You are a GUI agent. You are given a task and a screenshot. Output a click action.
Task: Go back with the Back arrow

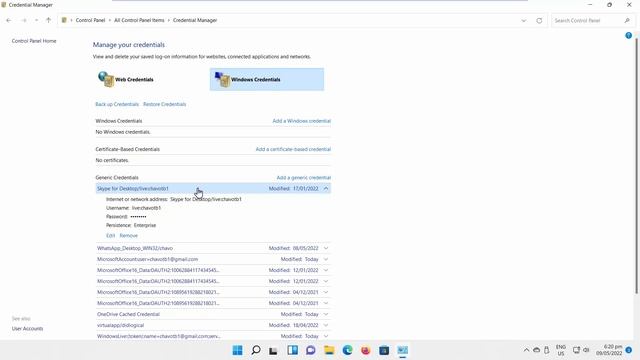click(9, 20)
